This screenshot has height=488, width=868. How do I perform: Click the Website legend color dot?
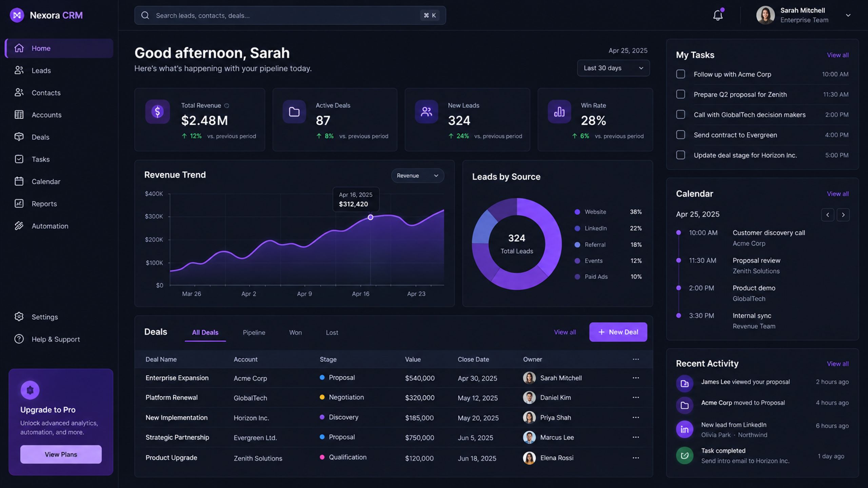tap(577, 212)
